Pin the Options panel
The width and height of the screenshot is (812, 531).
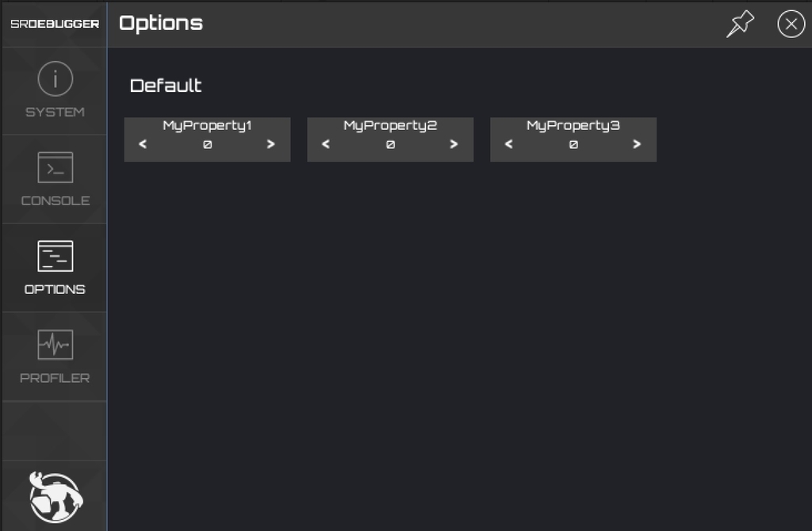[x=740, y=24]
